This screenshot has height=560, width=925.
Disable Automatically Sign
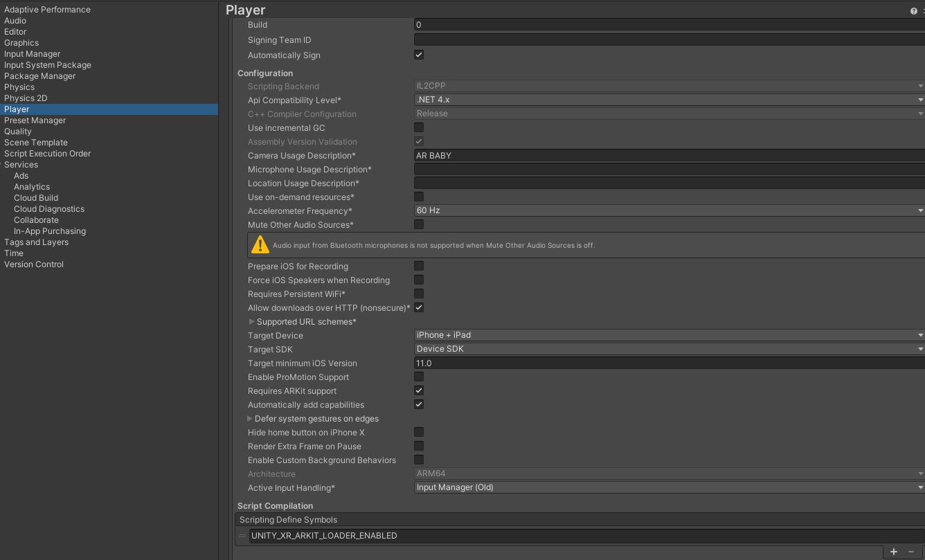(418, 54)
